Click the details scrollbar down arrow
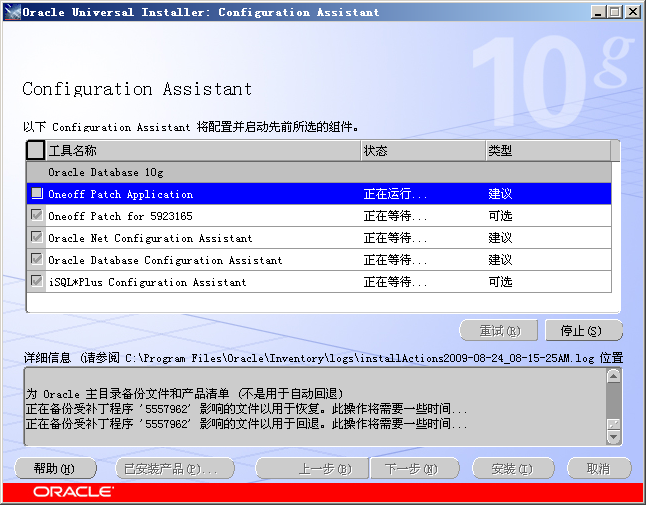 [x=613, y=437]
